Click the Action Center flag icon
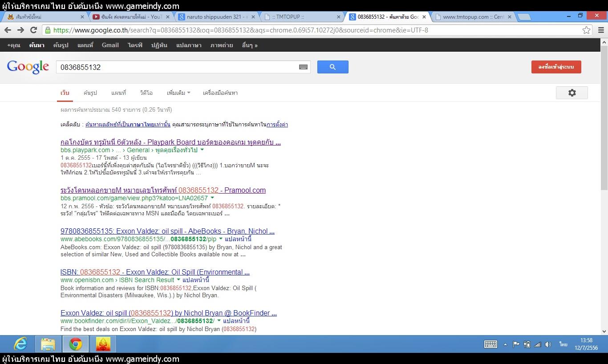Image resolution: width=608 pixels, height=364 pixels. 516,344
